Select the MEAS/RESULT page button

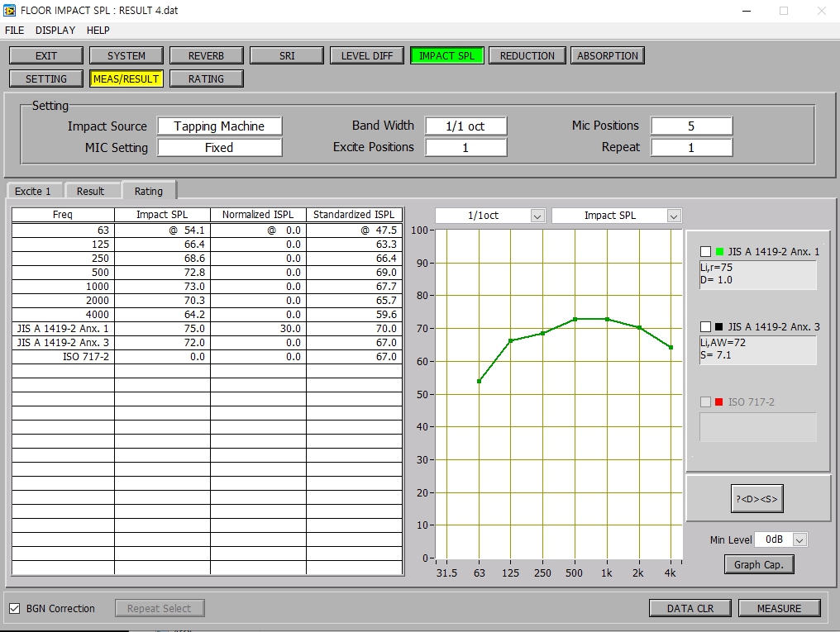pyautogui.click(x=126, y=78)
